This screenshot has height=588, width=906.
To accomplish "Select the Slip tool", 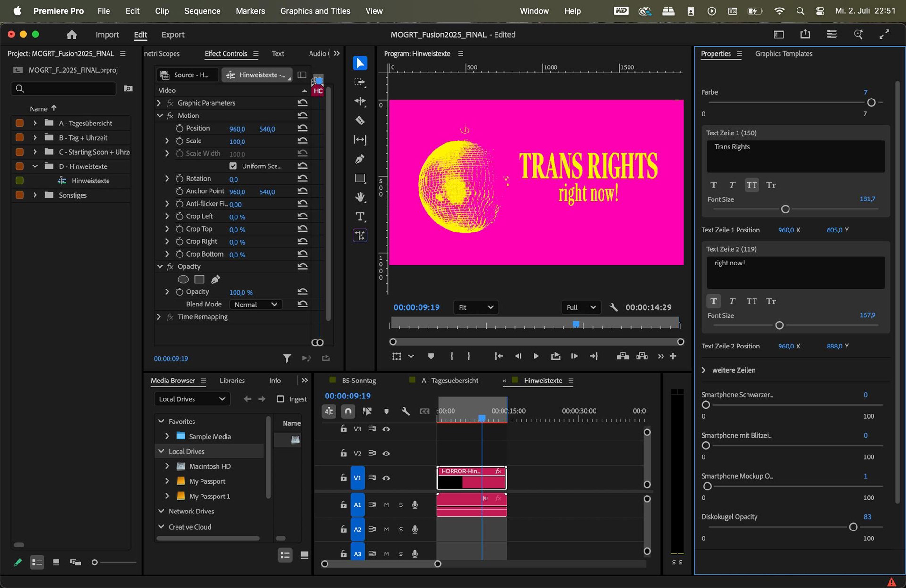I will coord(360,140).
